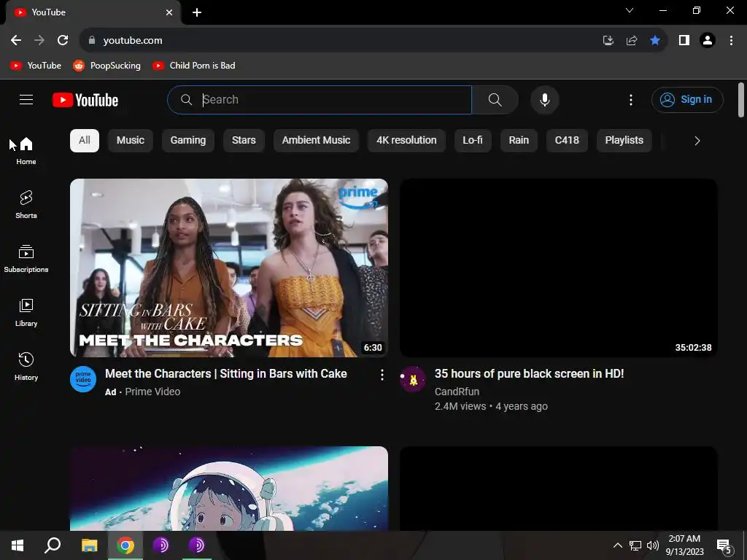747x560 pixels.
Task: Open the Sitting in Bars with Cake thumbnail
Action: coord(228,268)
